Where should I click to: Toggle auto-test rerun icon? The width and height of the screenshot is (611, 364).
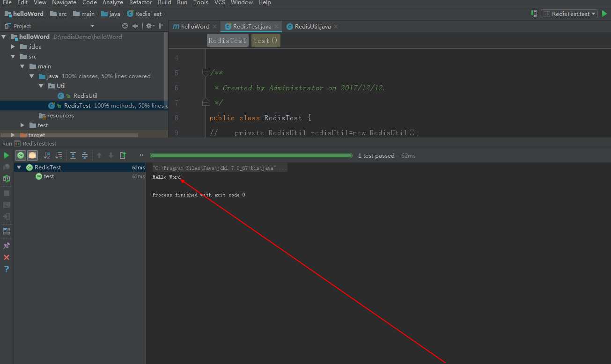point(7,179)
